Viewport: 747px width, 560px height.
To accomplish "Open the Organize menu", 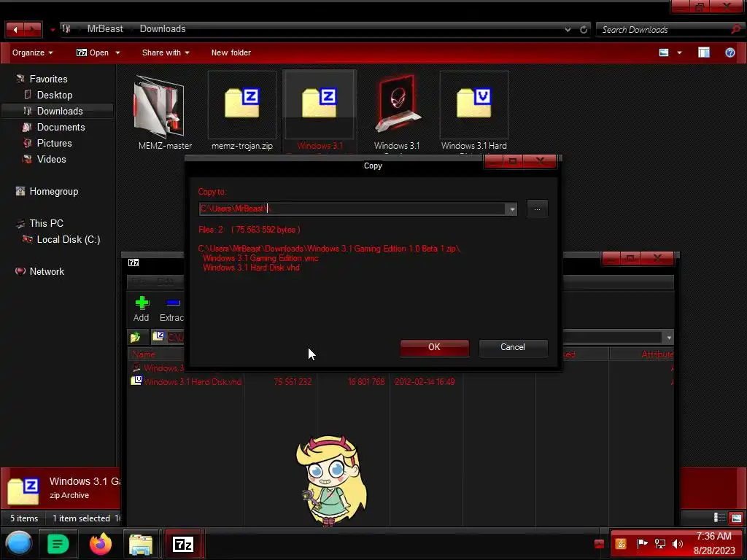I will 32,52.
